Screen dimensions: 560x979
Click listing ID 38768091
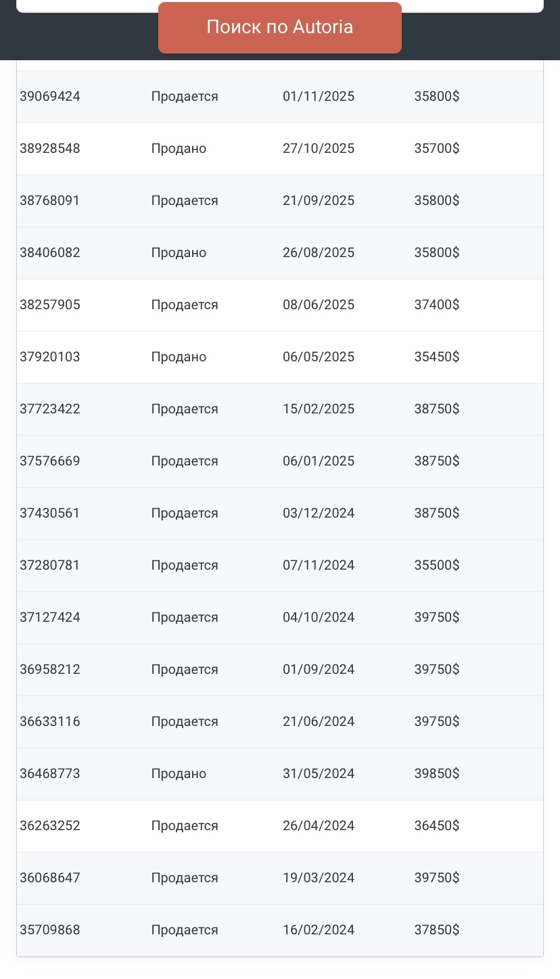pos(50,200)
